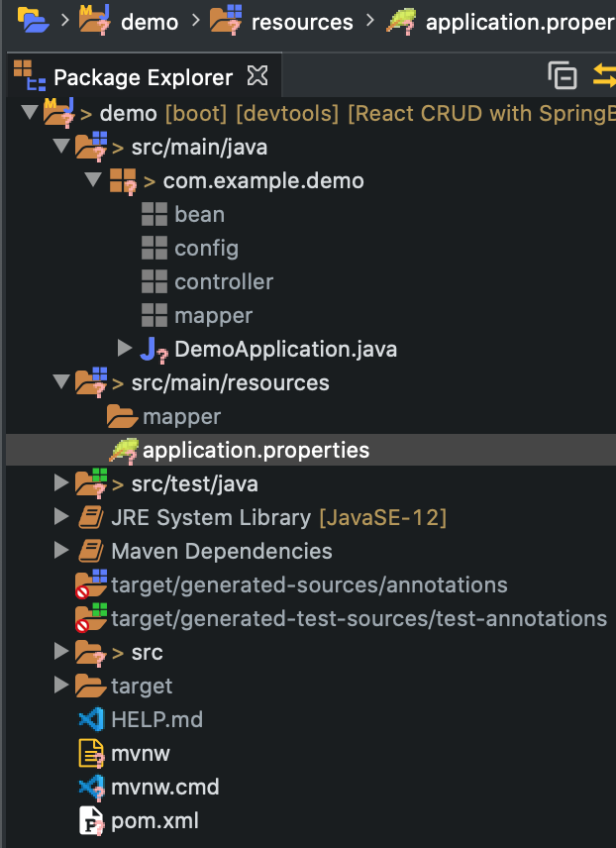Click the workspace root breadcrumb folder icon
This screenshot has width=616, height=848.
click(33, 20)
